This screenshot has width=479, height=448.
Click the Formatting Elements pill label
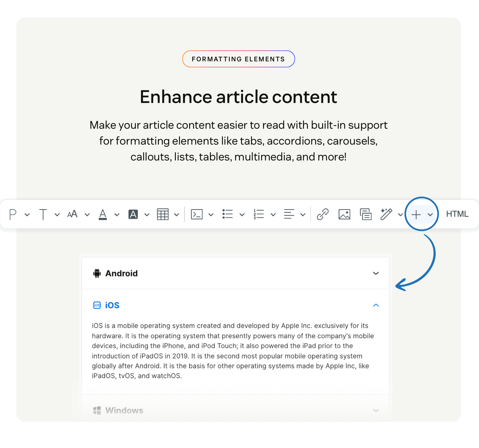click(238, 59)
